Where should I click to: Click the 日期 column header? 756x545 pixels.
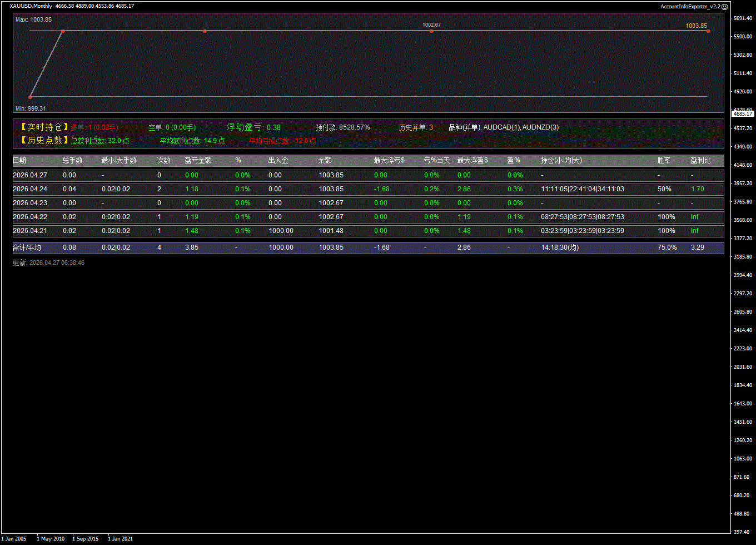coord(19,161)
